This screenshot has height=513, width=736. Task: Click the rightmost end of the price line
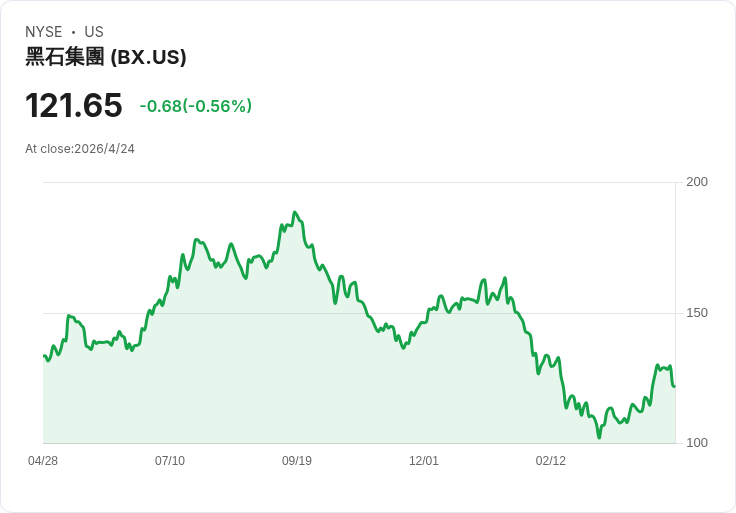(675, 386)
